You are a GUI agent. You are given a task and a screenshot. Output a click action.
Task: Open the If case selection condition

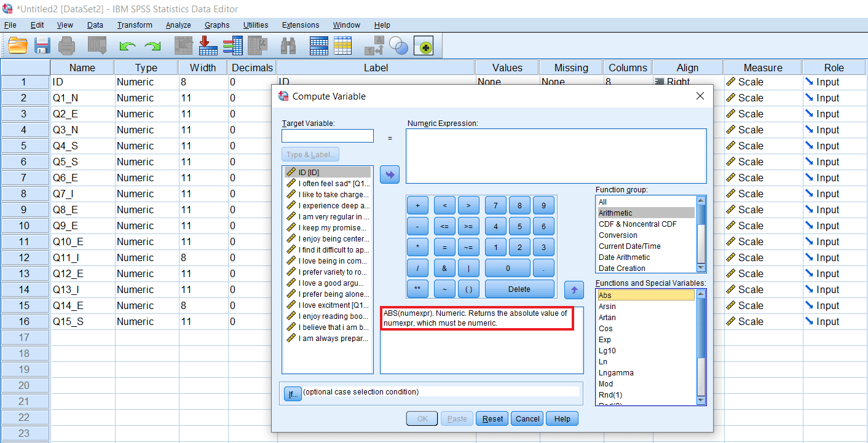pyautogui.click(x=292, y=394)
